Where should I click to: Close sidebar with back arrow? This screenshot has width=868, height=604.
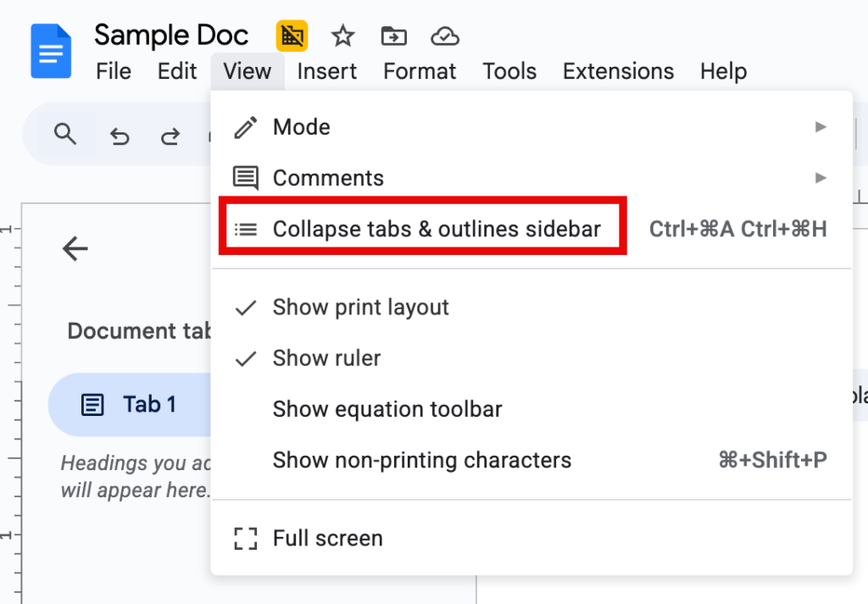75,248
